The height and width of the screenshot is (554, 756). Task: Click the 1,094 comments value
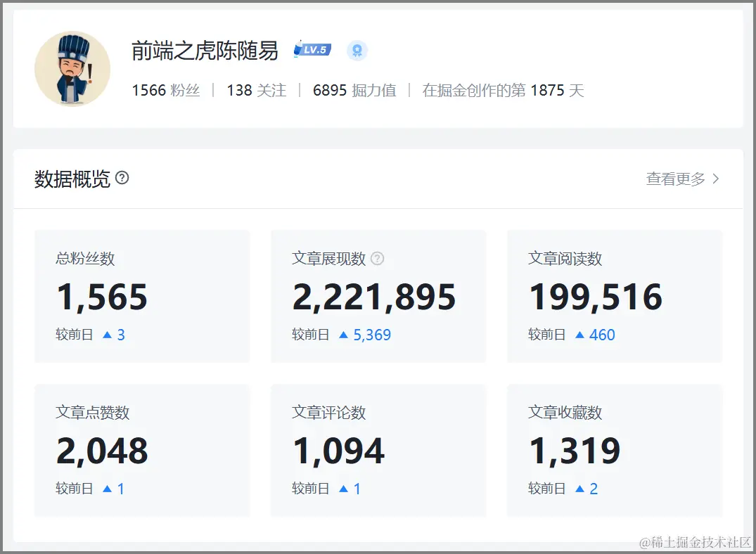click(339, 451)
